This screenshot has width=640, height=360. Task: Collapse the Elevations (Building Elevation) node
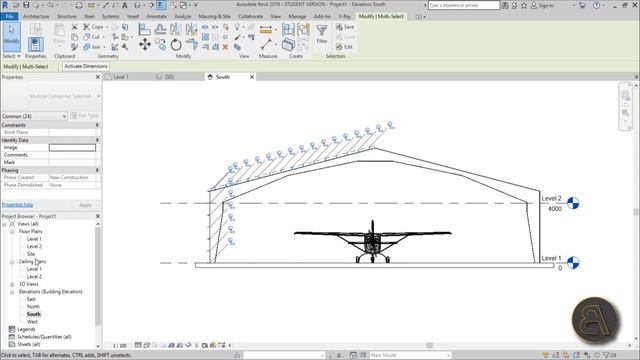coord(12,292)
